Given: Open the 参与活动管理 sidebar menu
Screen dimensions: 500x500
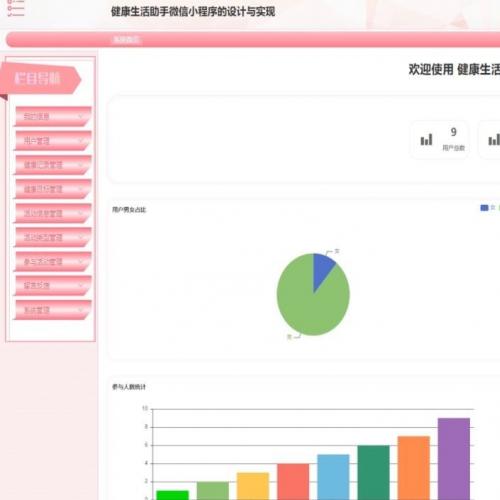Looking at the screenshot, I should tap(53, 261).
